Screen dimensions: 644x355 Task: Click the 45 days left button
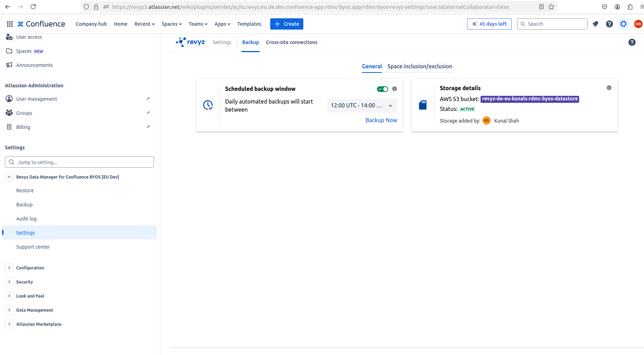489,24
